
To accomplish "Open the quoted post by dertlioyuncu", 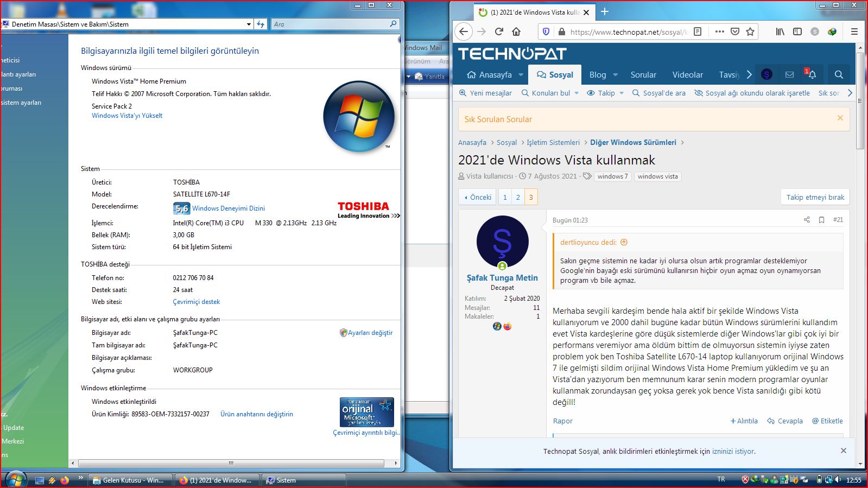I will point(624,243).
